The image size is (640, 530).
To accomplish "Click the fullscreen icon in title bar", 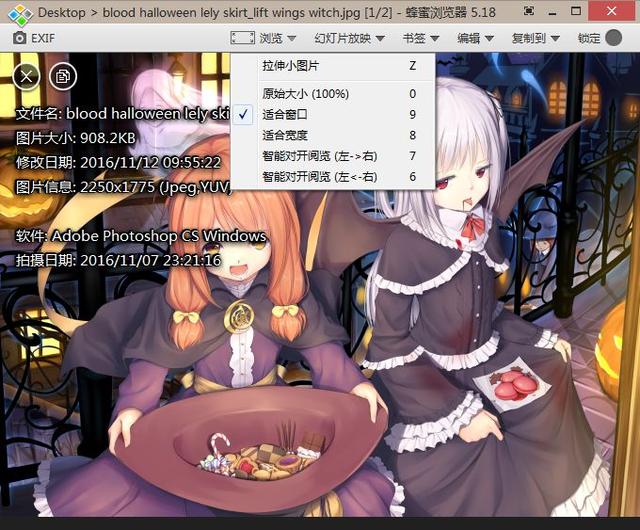I will tap(529, 11).
